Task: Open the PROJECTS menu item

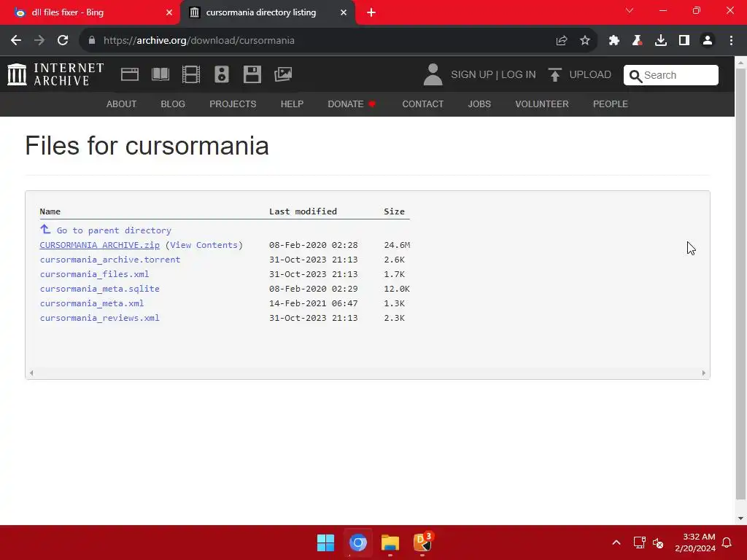Action: (233, 104)
